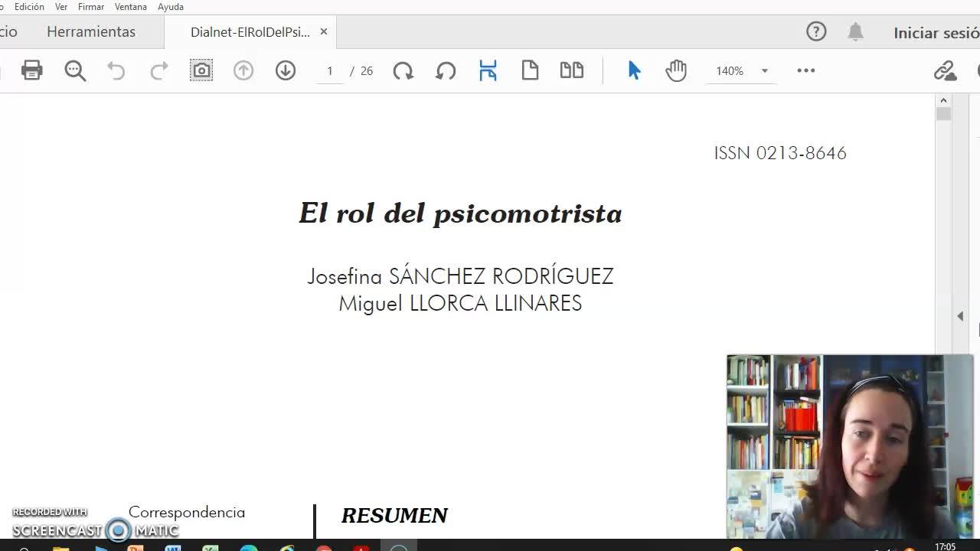
Task: Enable two-page view icon
Action: click(572, 70)
